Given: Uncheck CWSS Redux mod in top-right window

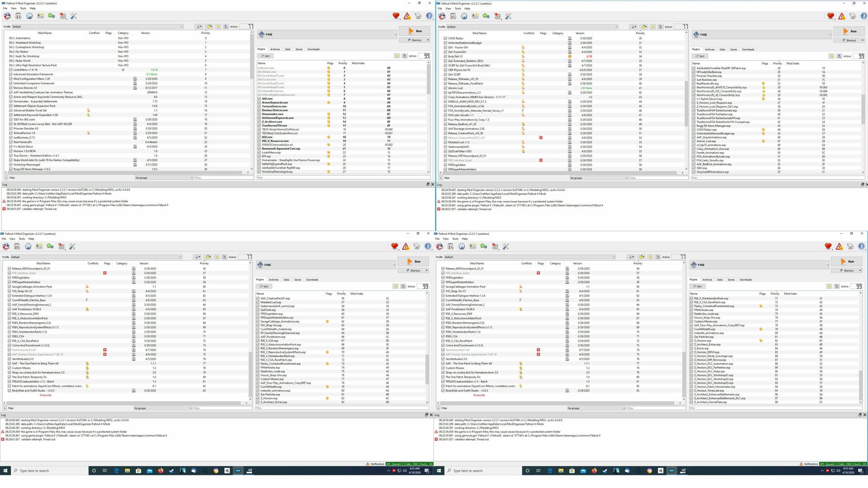Looking at the screenshot, I should [445, 38].
